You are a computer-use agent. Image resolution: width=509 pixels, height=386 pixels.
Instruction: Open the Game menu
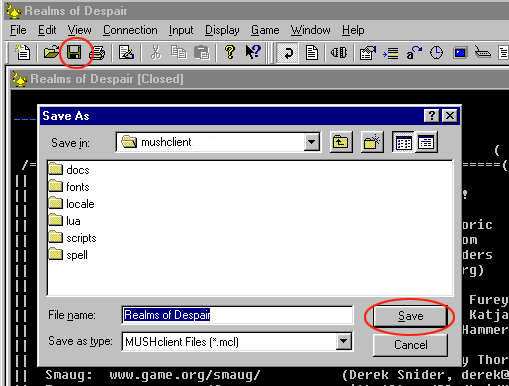pyautogui.click(x=265, y=30)
